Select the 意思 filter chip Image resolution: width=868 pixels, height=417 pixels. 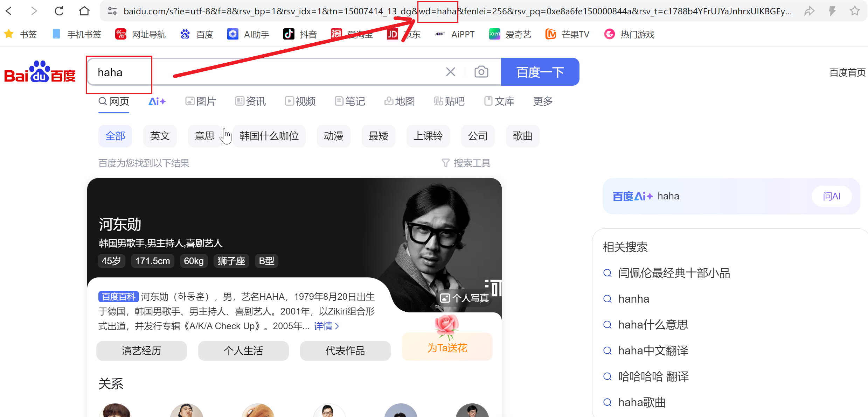205,136
